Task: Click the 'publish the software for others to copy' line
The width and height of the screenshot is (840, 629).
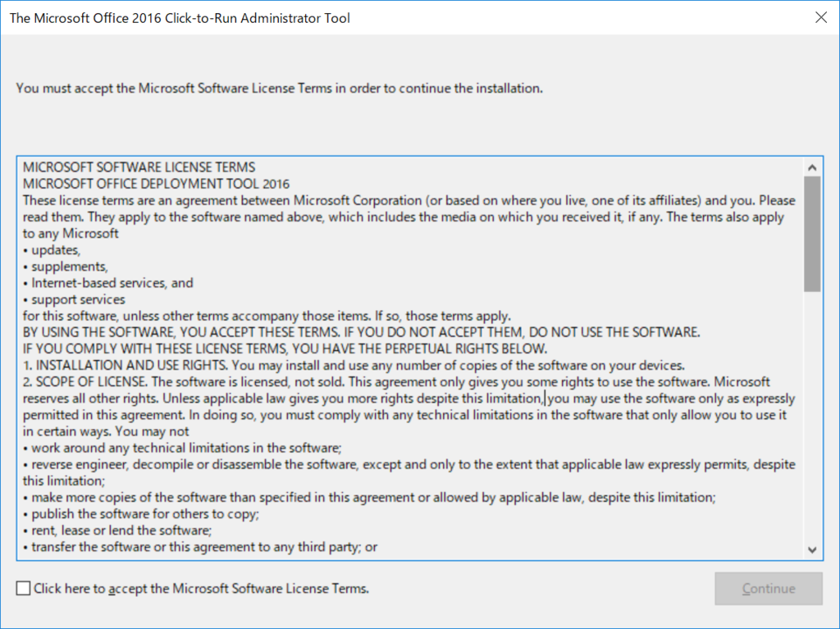Action: [x=141, y=514]
